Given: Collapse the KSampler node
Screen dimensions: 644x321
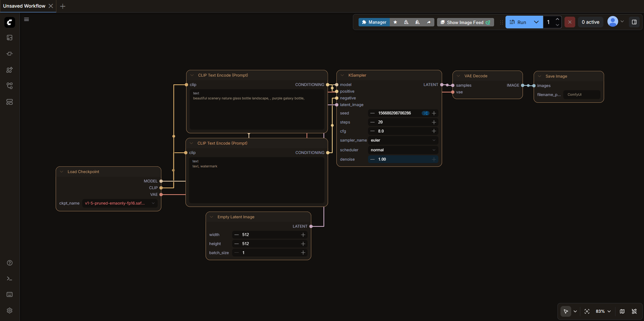Looking at the screenshot, I should pyautogui.click(x=343, y=75).
